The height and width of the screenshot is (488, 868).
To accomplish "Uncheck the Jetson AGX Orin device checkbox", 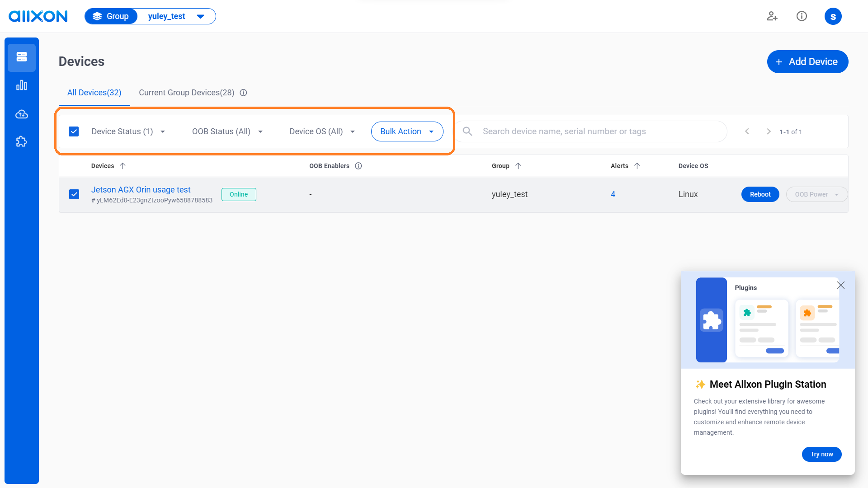I will coord(74,194).
